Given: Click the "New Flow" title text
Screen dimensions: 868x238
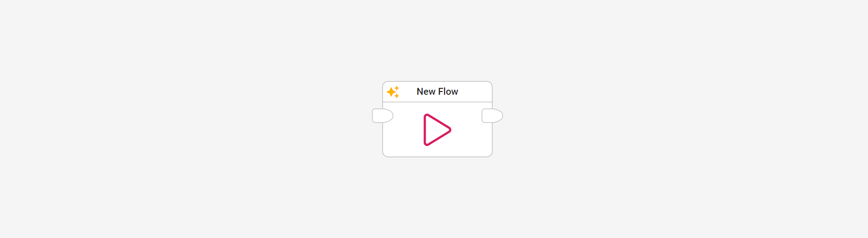Looking at the screenshot, I should pos(437,92).
